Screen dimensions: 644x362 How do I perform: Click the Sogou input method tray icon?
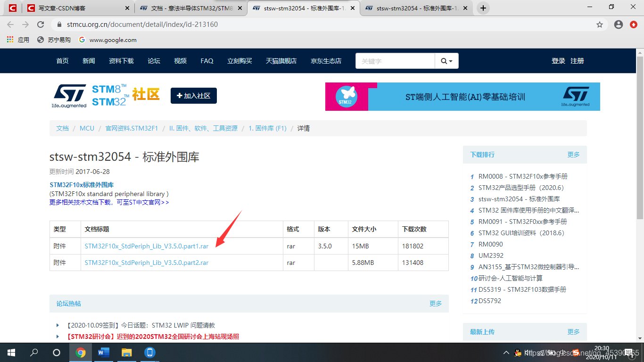576,353
